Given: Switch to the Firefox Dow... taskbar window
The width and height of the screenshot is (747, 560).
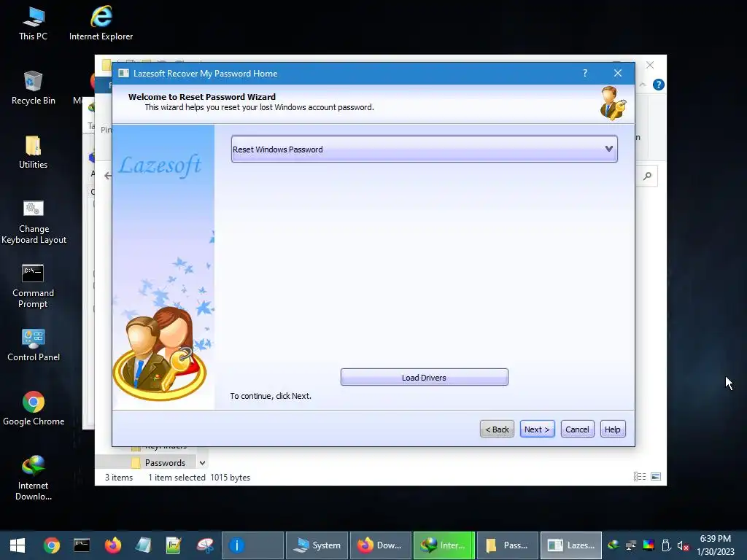Looking at the screenshot, I should 381,545.
